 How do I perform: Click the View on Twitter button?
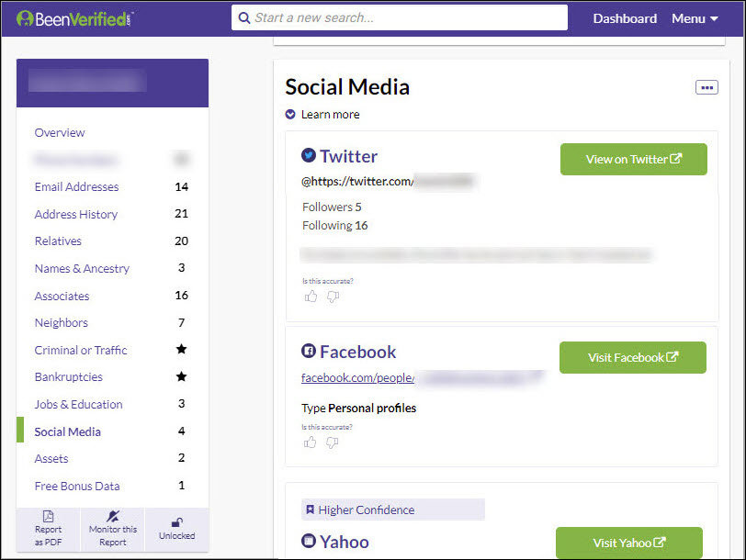click(634, 159)
